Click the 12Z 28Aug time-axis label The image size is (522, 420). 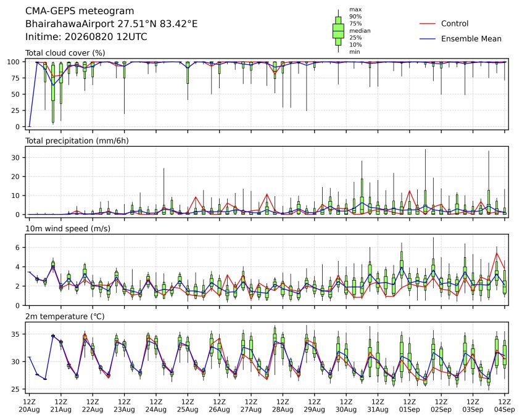[x=283, y=406]
